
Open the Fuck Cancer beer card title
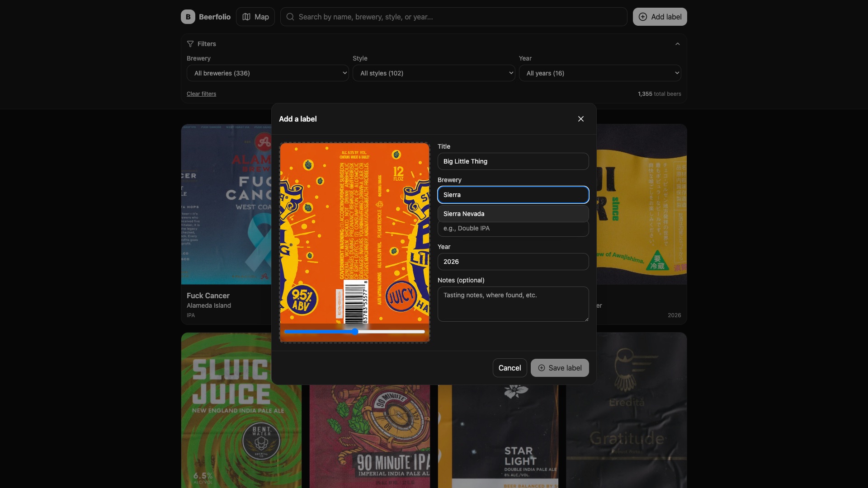pyautogui.click(x=208, y=296)
